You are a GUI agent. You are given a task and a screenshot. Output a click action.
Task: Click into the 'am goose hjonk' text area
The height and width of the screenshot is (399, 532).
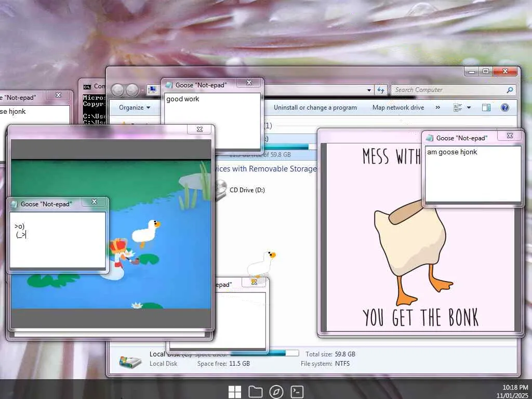473,174
